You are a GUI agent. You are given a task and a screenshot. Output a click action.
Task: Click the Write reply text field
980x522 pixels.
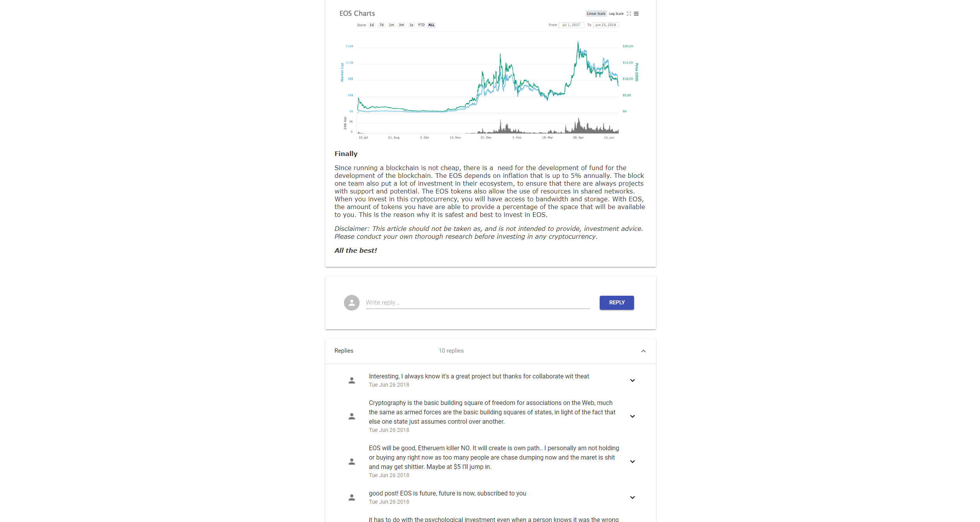pyautogui.click(x=478, y=303)
